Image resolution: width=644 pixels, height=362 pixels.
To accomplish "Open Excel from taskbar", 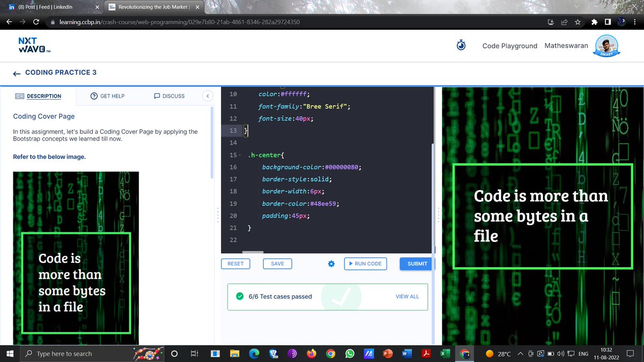I will click(445, 354).
